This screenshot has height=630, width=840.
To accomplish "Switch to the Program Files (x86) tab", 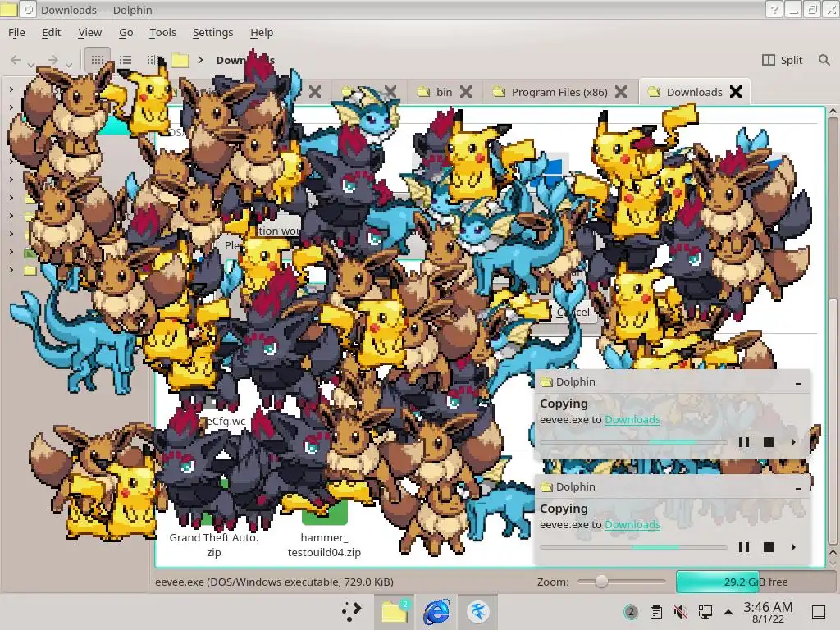I will pyautogui.click(x=559, y=92).
